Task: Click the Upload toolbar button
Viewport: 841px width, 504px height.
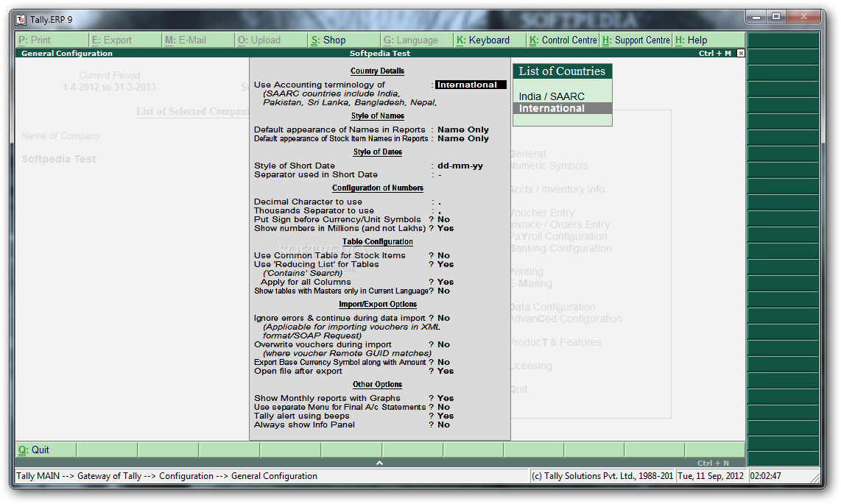Action: coord(272,40)
